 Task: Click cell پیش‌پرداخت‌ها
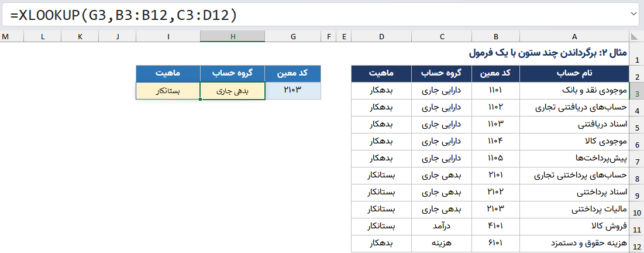coord(574,159)
